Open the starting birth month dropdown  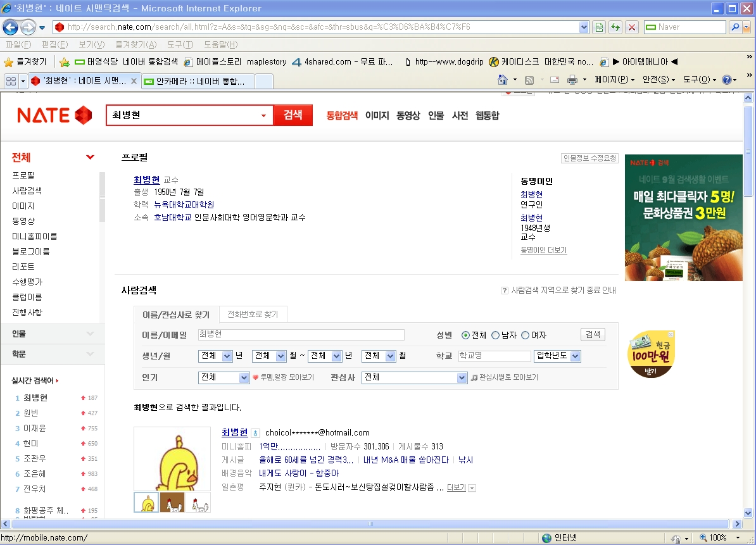click(x=281, y=356)
